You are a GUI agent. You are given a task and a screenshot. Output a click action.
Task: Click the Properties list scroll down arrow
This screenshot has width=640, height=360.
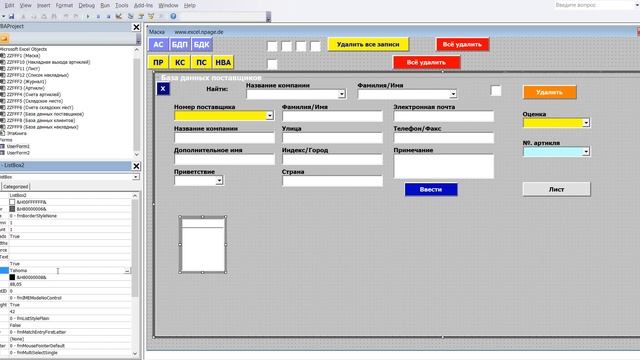point(135,353)
